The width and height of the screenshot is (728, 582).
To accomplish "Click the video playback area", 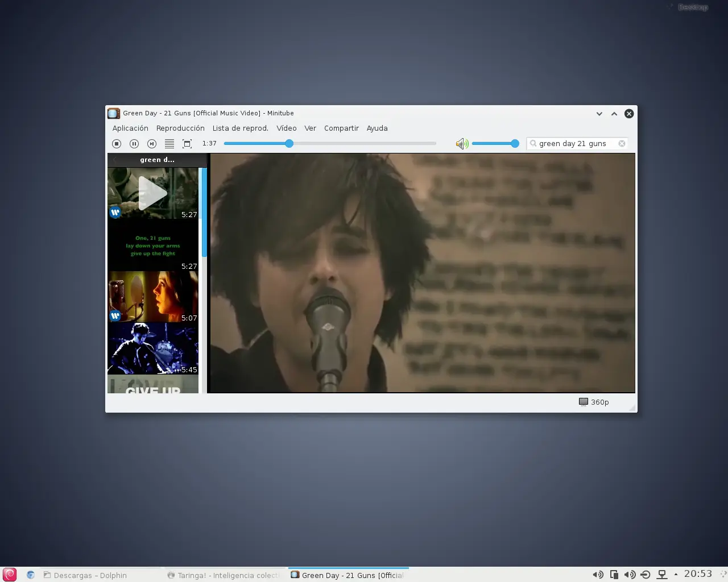I will [x=423, y=273].
